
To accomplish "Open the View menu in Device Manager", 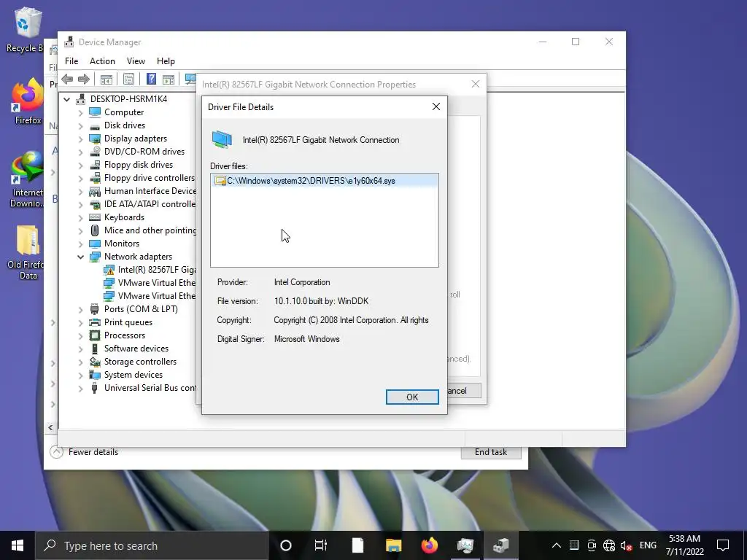I will [136, 61].
